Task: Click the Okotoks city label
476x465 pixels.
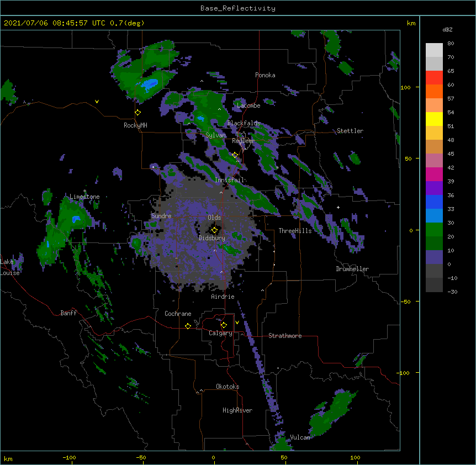Action: [228, 387]
